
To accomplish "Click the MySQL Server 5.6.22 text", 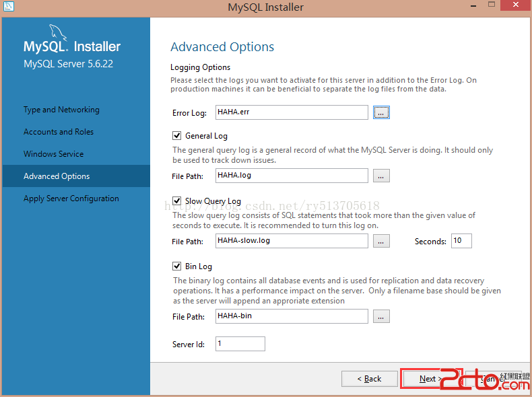I will tap(68, 64).
